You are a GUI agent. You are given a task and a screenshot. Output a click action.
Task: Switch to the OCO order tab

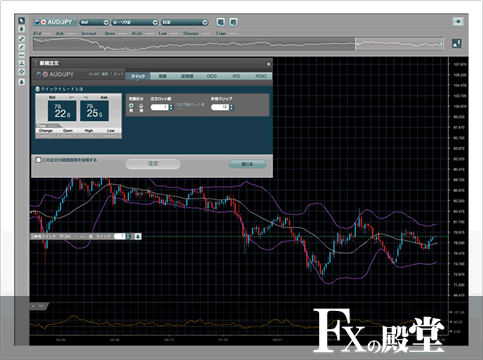pos(212,76)
